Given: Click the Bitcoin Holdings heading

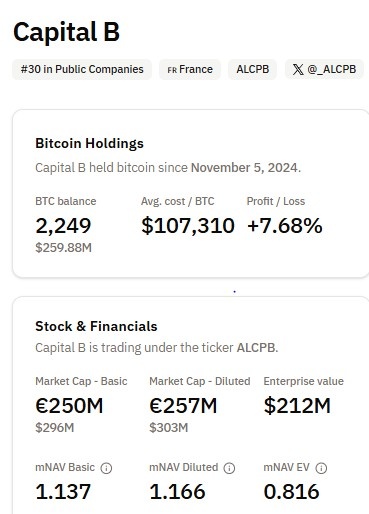Looking at the screenshot, I should pyautogui.click(x=89, y=144).
